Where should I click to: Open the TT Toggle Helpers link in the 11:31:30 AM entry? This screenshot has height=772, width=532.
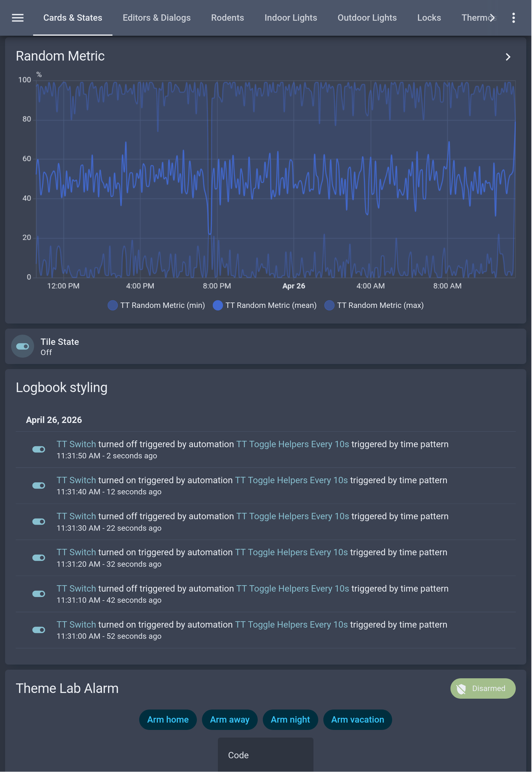point(293,517)
